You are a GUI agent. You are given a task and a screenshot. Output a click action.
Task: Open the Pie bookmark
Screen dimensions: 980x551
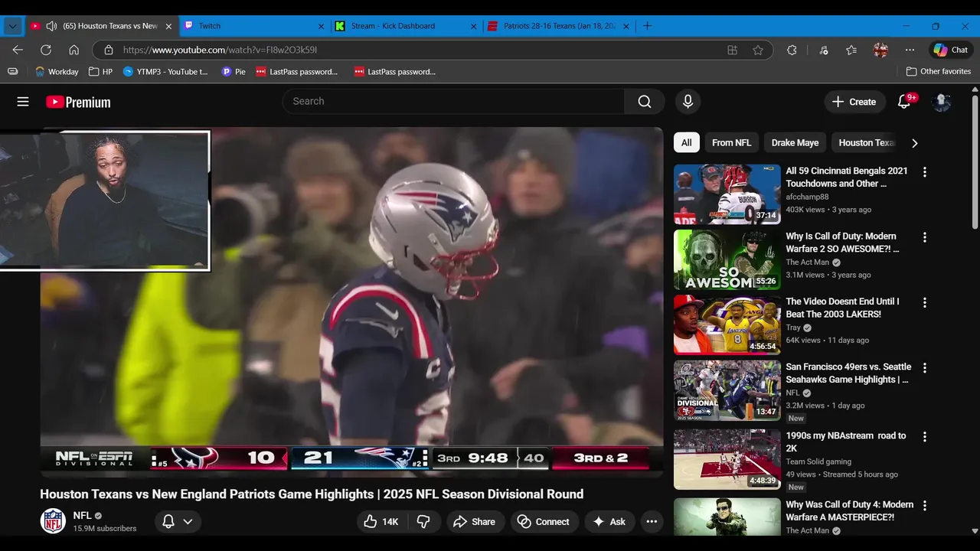click(x=234, y=71)
